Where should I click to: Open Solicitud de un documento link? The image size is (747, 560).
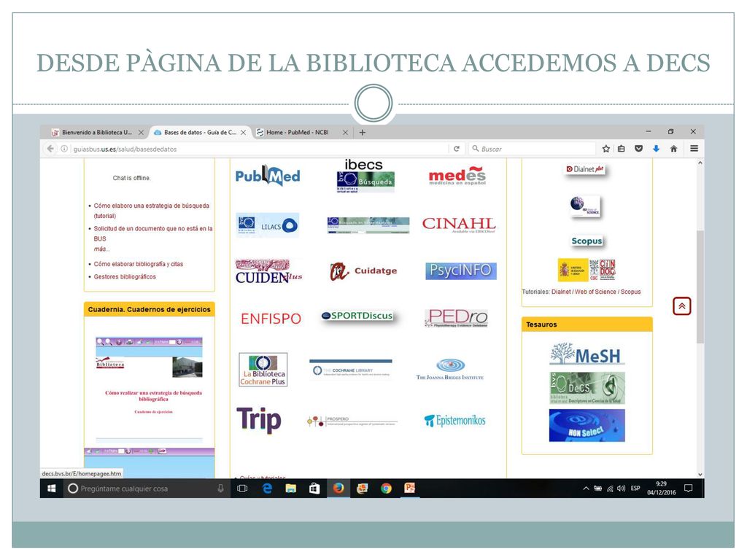coord(153,233)
